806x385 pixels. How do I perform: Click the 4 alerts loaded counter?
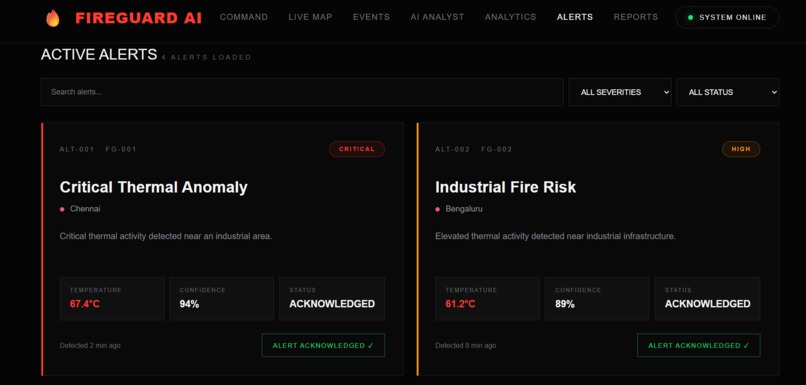206,58
